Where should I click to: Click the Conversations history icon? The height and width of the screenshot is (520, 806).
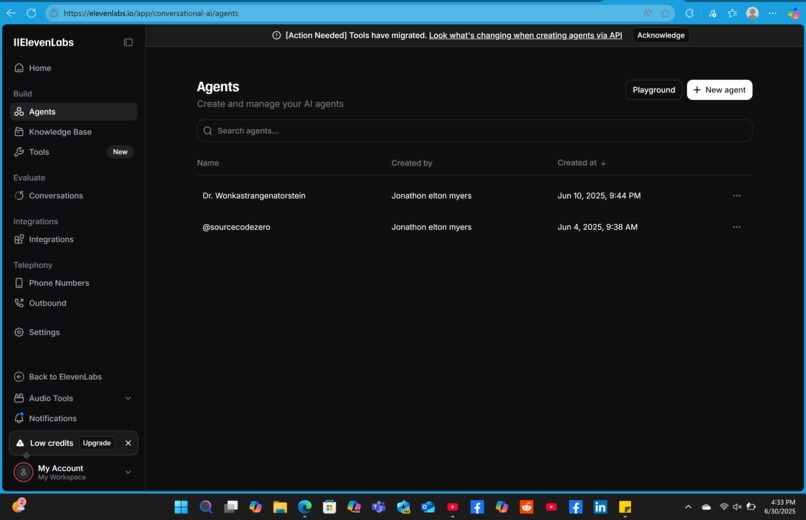click(x=19, y=195)
